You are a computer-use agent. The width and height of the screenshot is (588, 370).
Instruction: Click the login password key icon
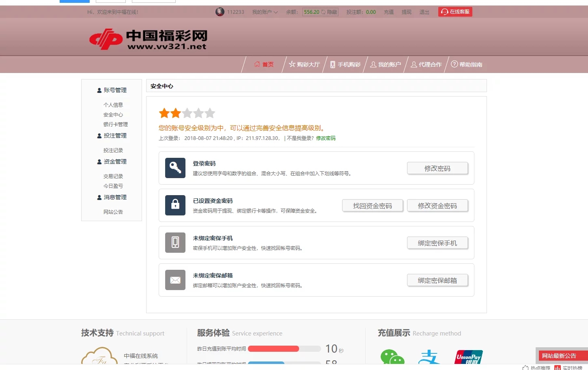click(175, 168)
